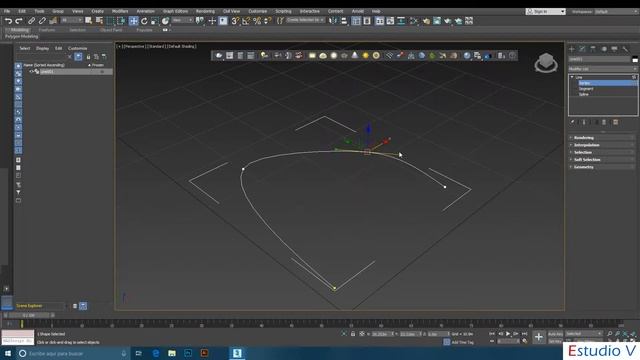Open the reference coordinate system dropdown
Viewport: 640px width, 360px height.
182,20
